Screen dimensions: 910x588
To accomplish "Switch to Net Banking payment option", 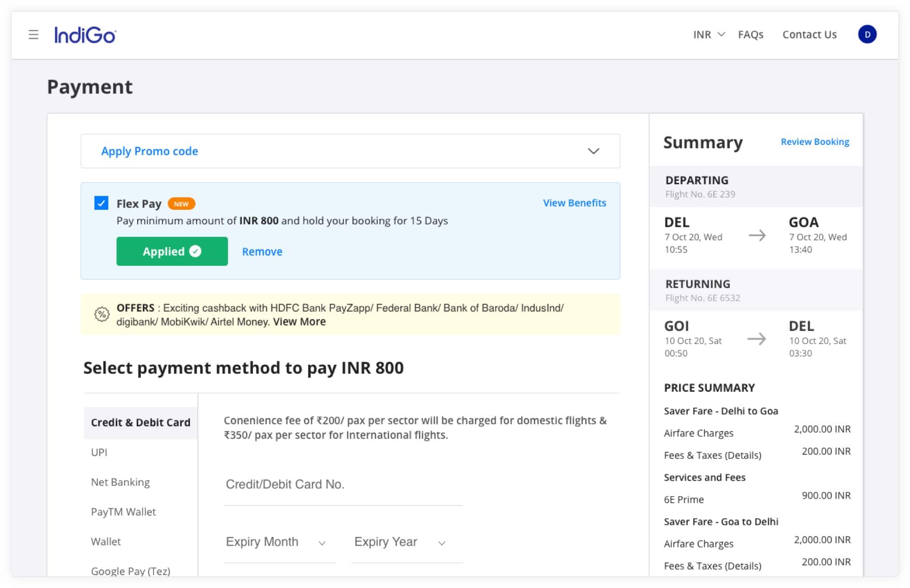I will point(120,482).
